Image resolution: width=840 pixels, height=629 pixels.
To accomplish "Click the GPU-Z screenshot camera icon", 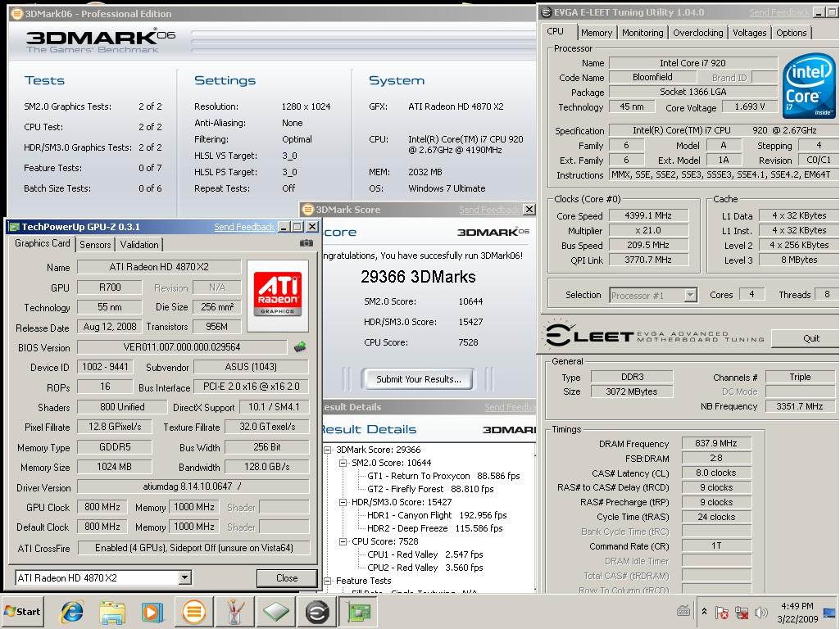I will point(306,243).
